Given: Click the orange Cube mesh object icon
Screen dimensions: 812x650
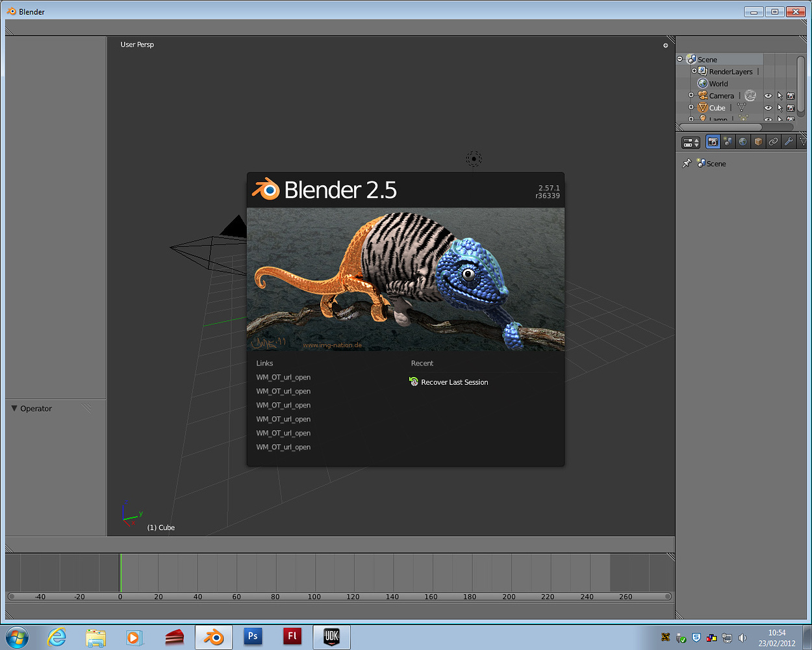Looking at the screenshot, I should [x=703, y=108].
